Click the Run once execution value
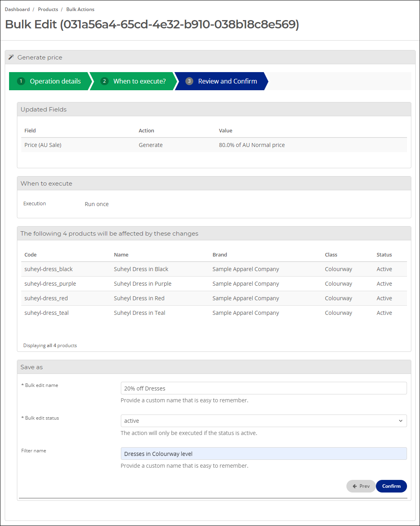This screenshot has width=420, height=526. (96, 204)
